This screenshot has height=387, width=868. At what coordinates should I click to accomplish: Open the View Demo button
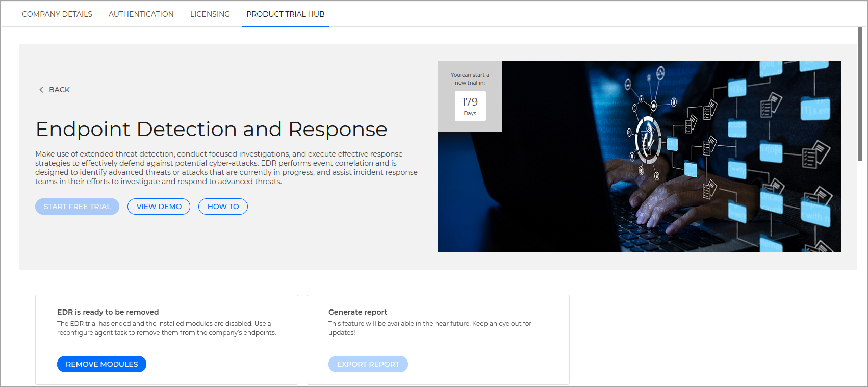click(159, 207)
